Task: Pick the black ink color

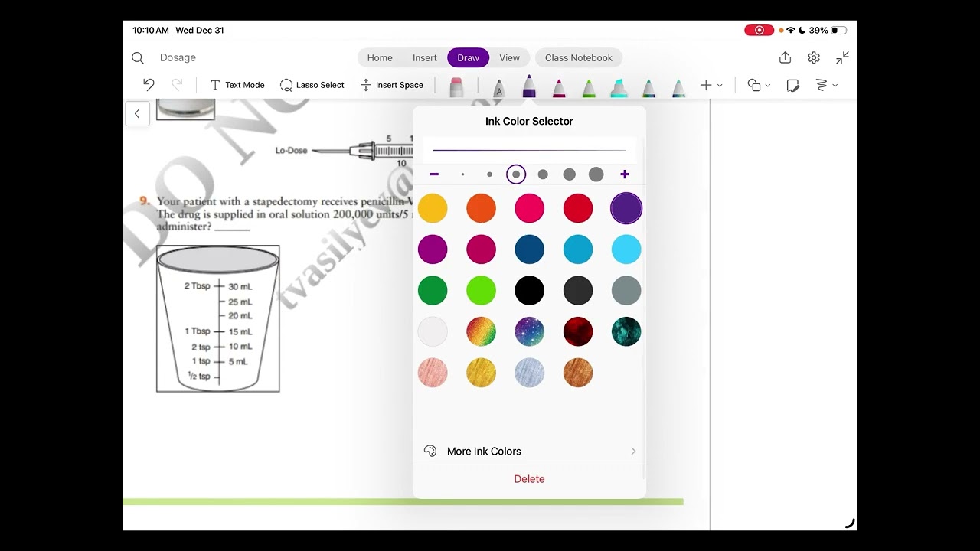Action: (x=529, y=291)
